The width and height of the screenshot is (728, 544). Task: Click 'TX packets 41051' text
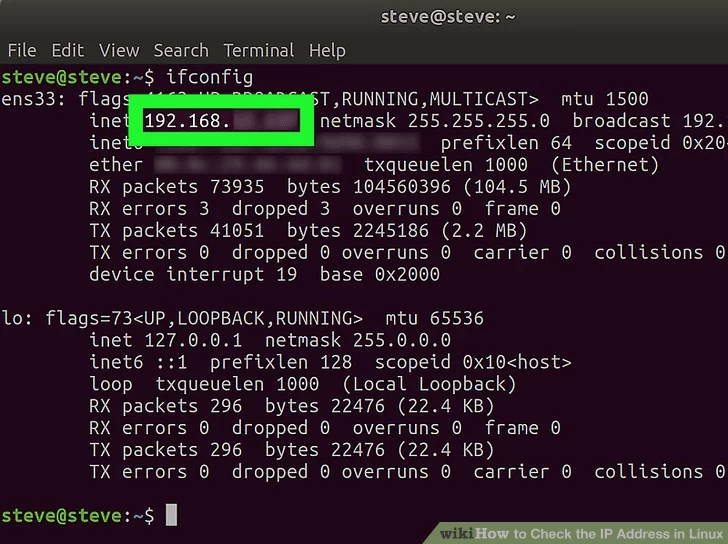[x=176, y=231]
